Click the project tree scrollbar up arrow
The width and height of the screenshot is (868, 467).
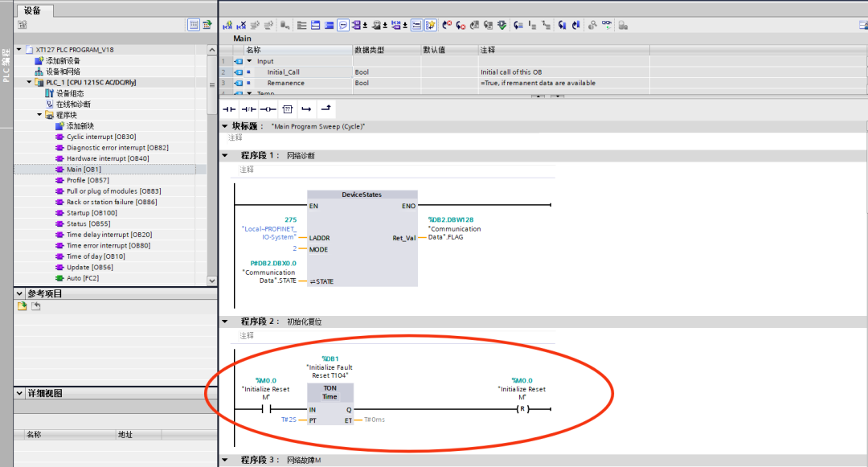tap(212, 50)
